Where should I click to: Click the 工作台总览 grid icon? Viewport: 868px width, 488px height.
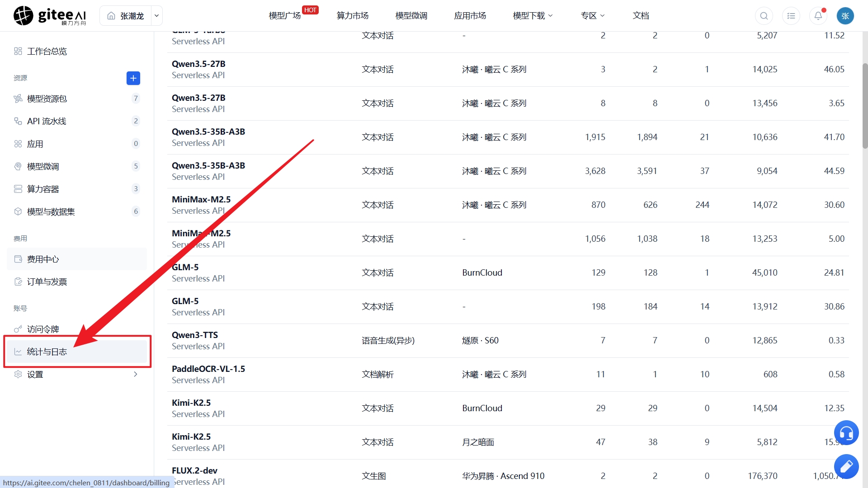tap(18, 51)
